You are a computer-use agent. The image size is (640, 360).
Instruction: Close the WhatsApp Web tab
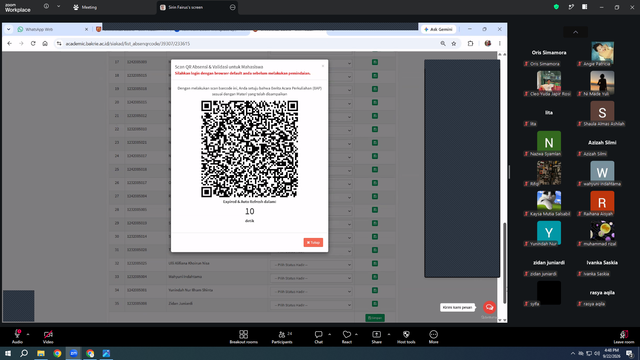point(86,29)
